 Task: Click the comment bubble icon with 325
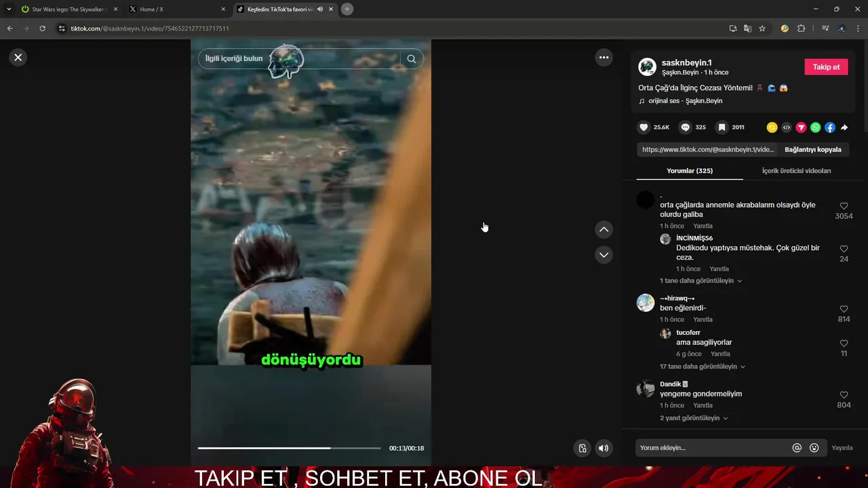click(686, 127)
